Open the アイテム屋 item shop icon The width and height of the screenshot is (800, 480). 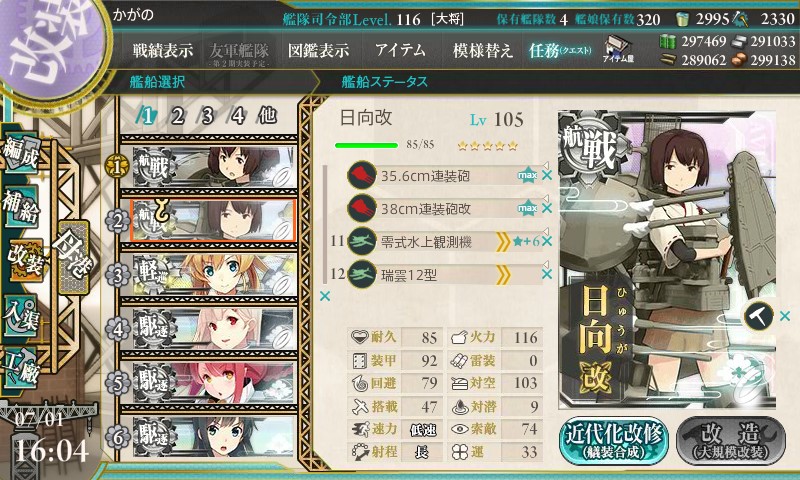[x=618, y=49]
